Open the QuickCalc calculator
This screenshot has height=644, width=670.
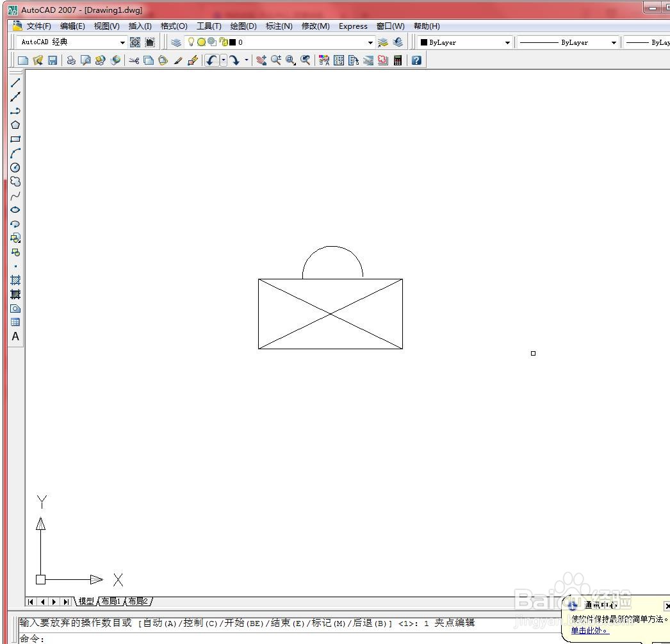click(x=397, y=61)
